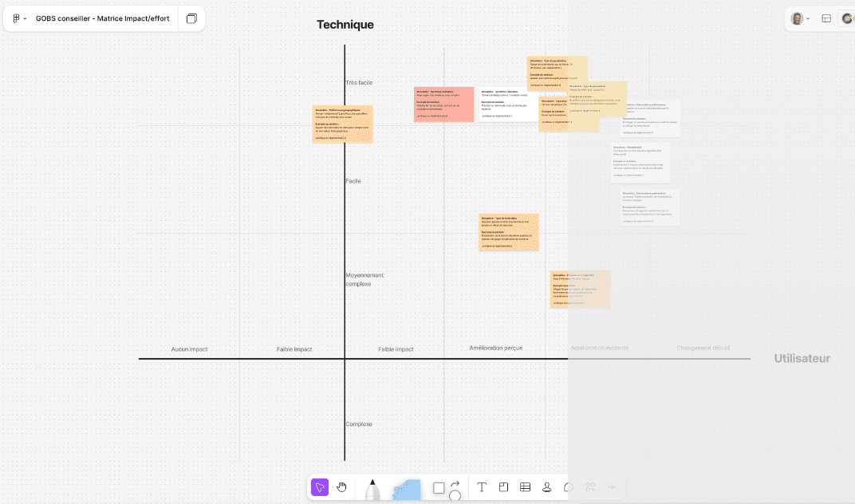Screen dimensions: 855x504
Task: Select the blue sticky note tool
Action: tap(408, 490)
